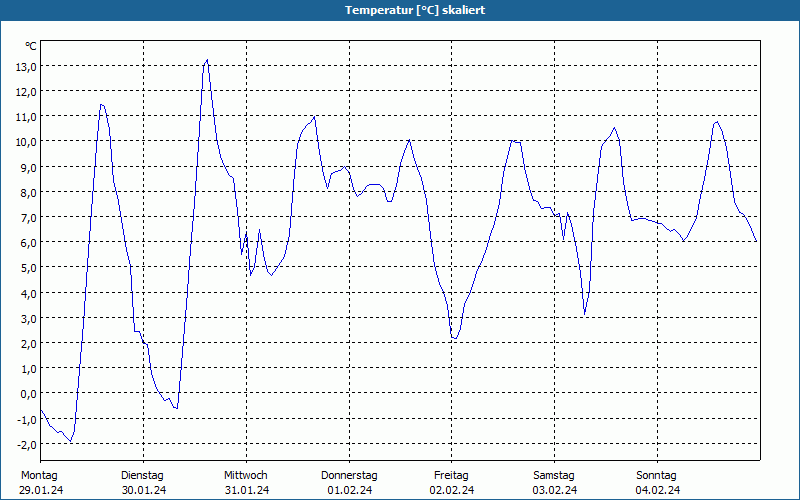This screenshot has width=800, height=500.
Task: Click the Dienstag day label
Action: [x=142, y=476]
